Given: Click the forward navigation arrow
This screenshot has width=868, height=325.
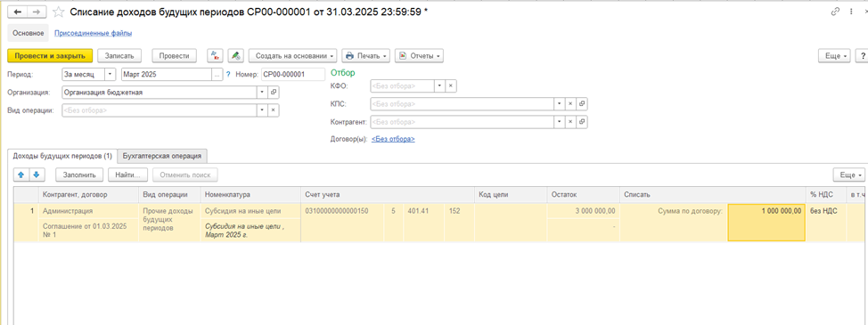Looking at the screenshot, I should tap(36, 12).
